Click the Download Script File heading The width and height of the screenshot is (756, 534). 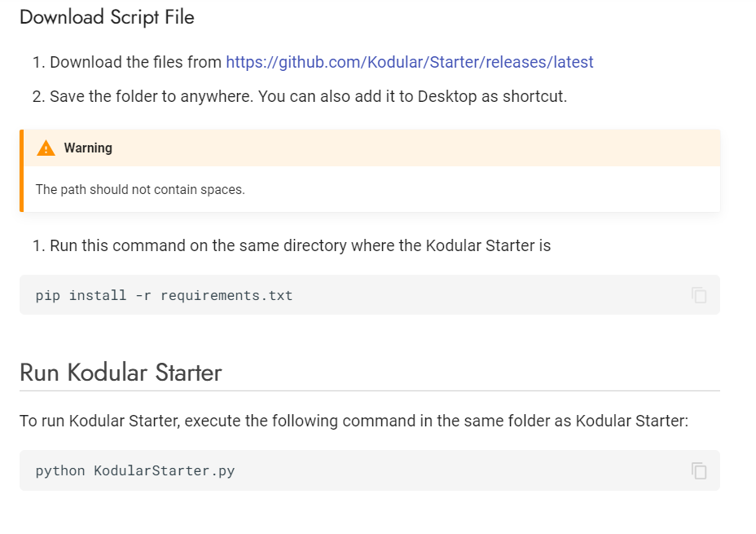[x=107, y=16]
